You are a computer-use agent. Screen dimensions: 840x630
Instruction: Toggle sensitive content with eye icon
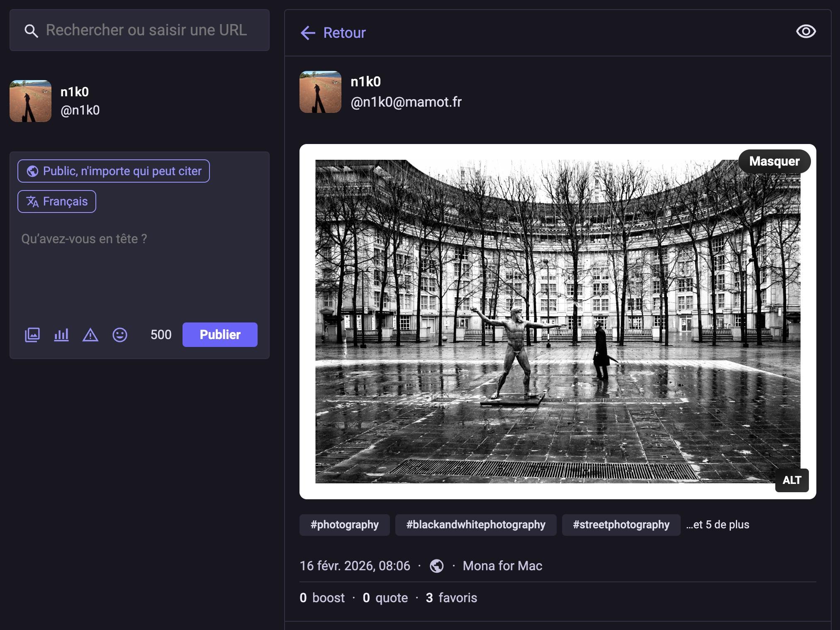tap(806, 32)
